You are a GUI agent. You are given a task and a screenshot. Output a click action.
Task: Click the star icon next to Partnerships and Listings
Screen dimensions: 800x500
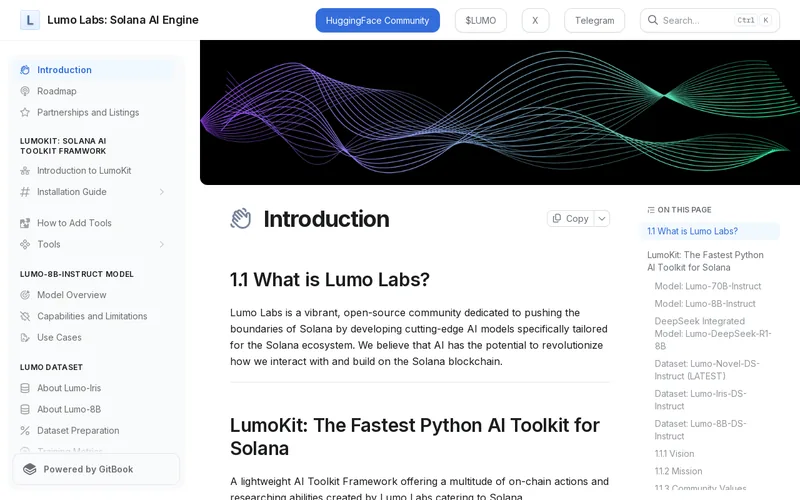click(24, 112)
